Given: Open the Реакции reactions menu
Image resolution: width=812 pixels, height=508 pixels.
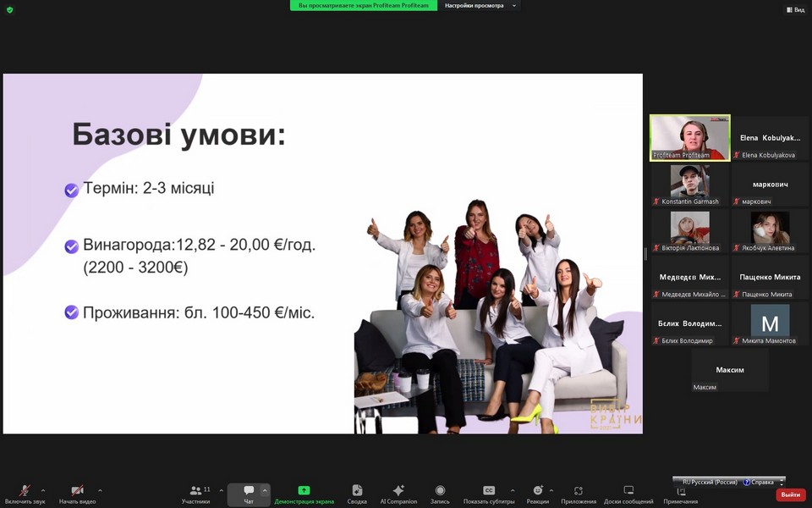Looking at the screenshot, I should click(537, 494).
